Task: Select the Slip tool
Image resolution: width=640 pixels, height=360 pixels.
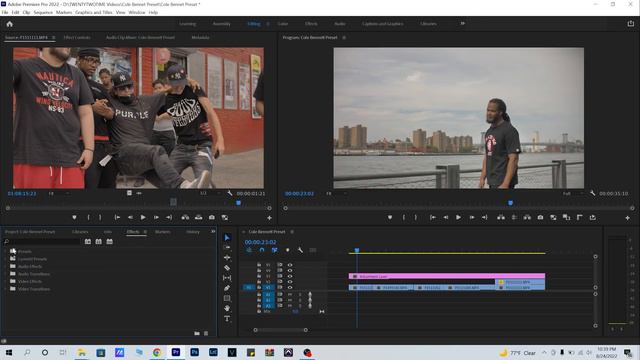Action: point(227,278)
